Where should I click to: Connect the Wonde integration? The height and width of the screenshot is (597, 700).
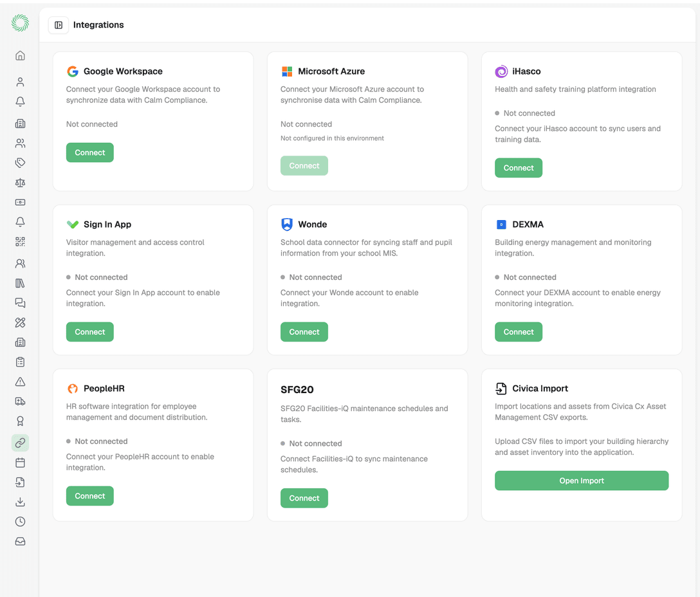[x=304, y=332]
